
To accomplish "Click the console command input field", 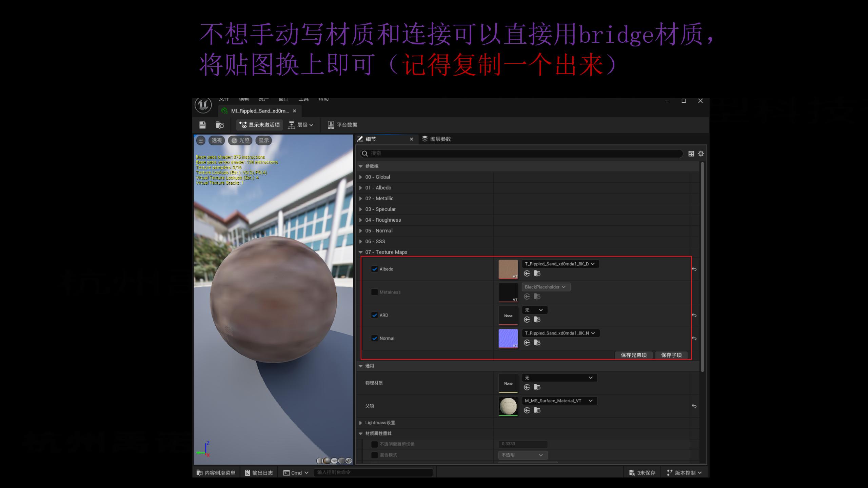I will (373, 473).
